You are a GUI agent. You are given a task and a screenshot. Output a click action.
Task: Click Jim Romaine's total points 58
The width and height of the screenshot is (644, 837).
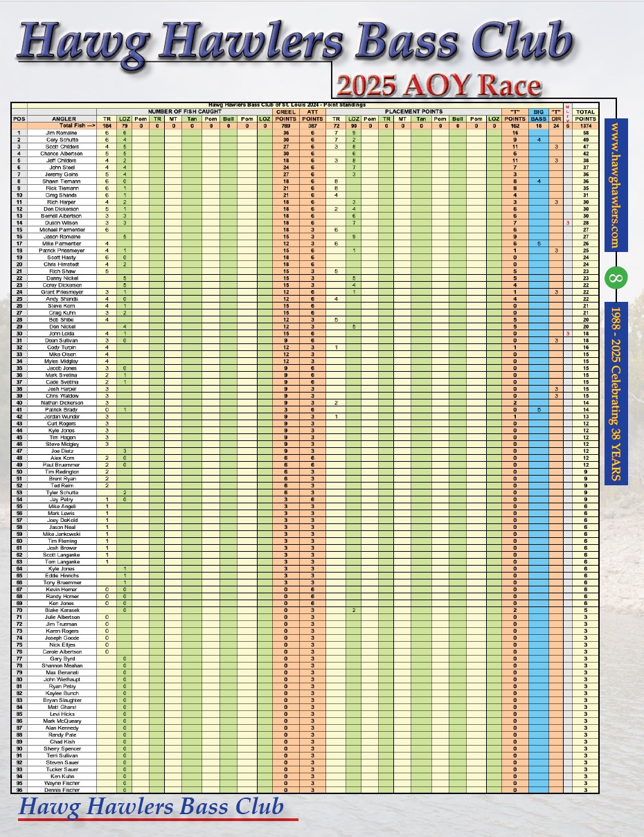click(x=586, y=132)
